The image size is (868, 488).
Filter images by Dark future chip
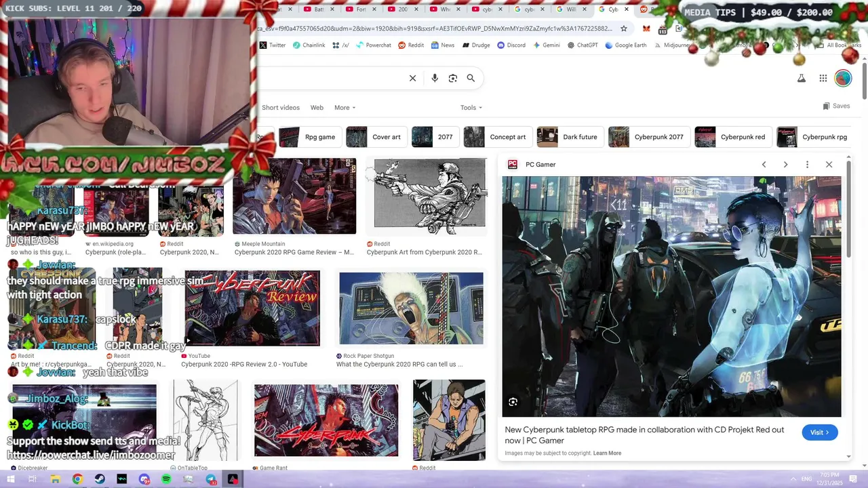[569, 137]
